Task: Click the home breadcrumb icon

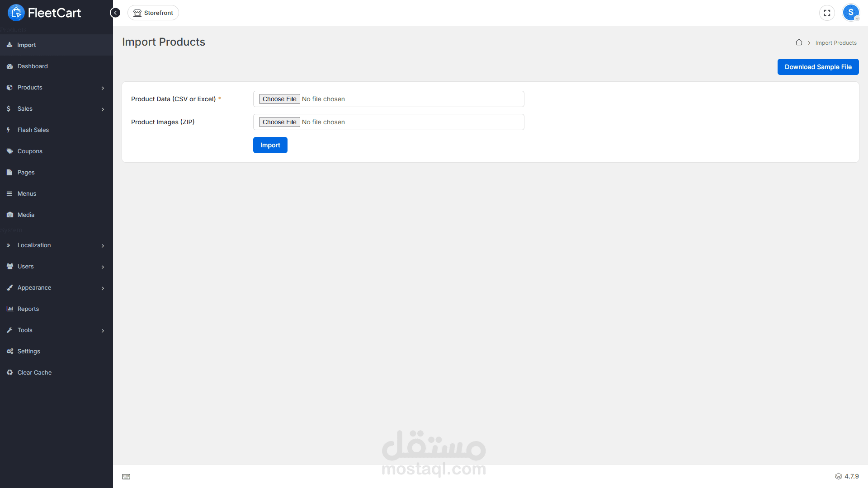Action: (799, 42)
